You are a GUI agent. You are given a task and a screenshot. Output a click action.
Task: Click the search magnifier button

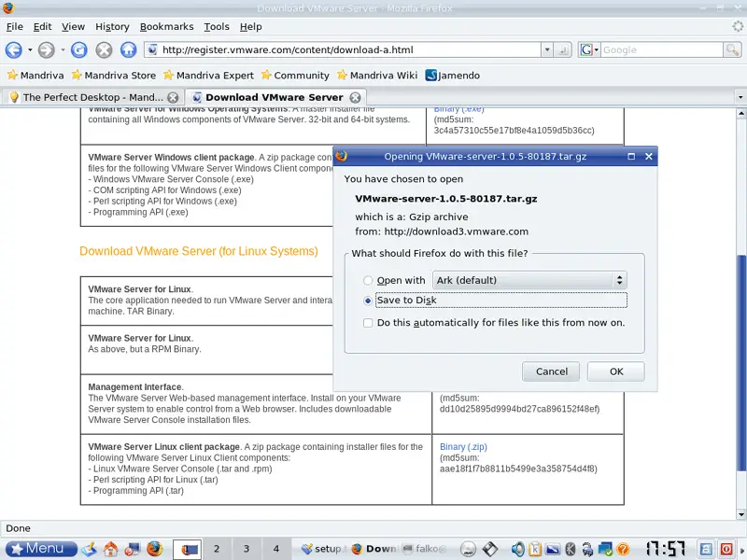tap(732, 49)
